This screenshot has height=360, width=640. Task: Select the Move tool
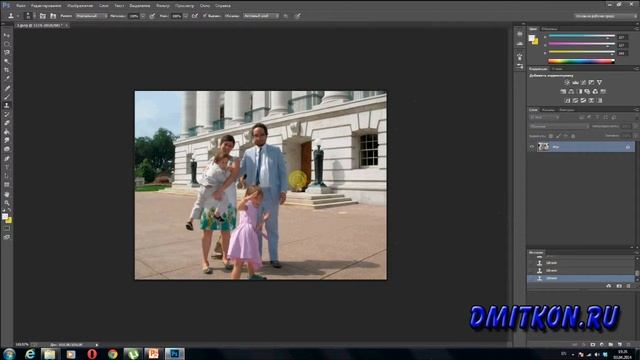click(7, 36)
